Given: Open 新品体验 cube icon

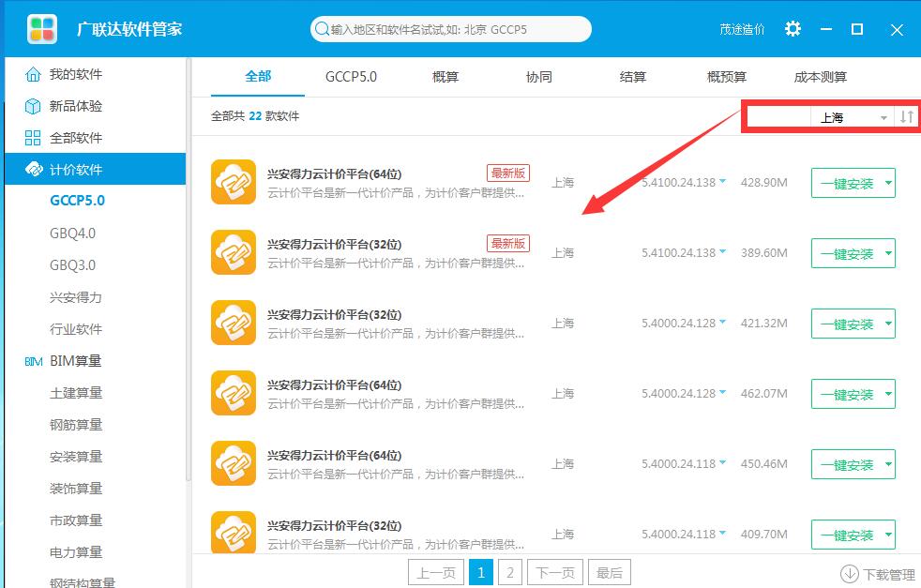Looking at the screenshot, I should (33, 106).
